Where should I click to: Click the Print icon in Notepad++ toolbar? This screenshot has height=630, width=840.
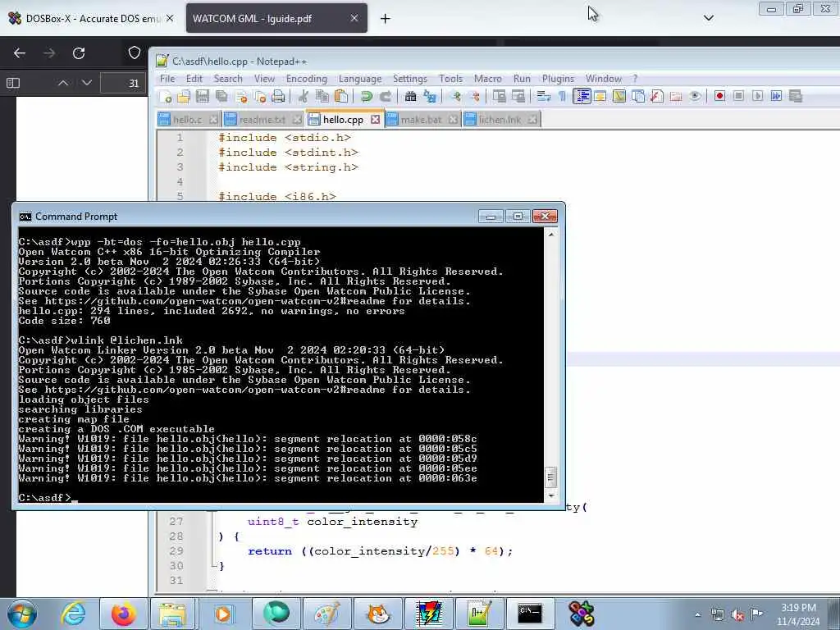click(x=278, y=97)
